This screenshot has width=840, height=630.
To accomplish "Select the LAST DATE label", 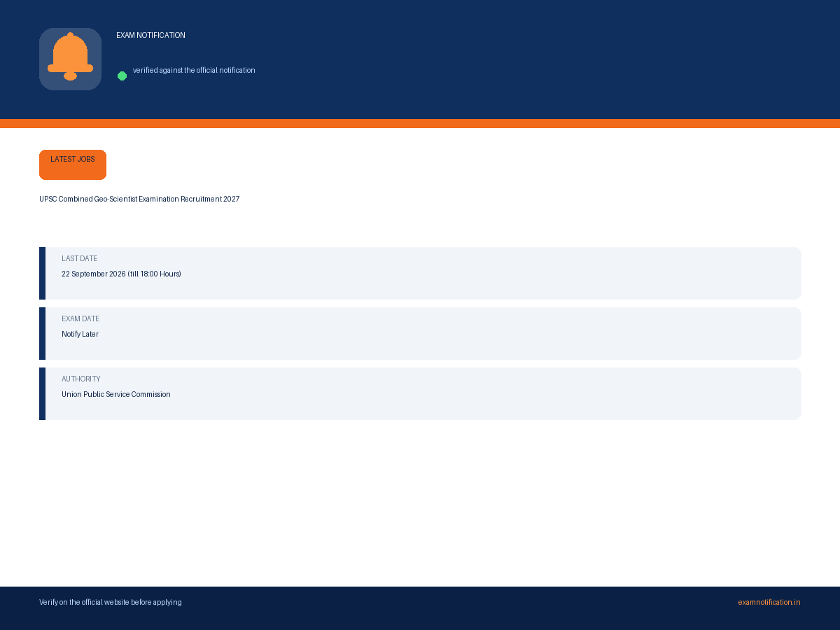I will pos(79,258).
